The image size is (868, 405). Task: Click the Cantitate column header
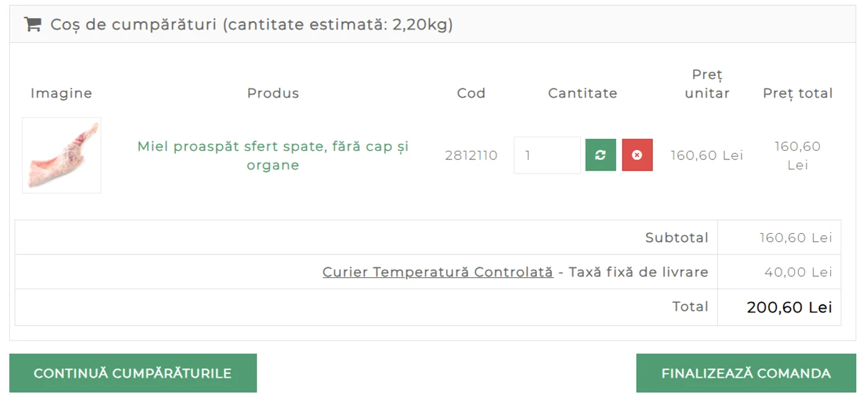pyautogui.click(x=583, y=93)
